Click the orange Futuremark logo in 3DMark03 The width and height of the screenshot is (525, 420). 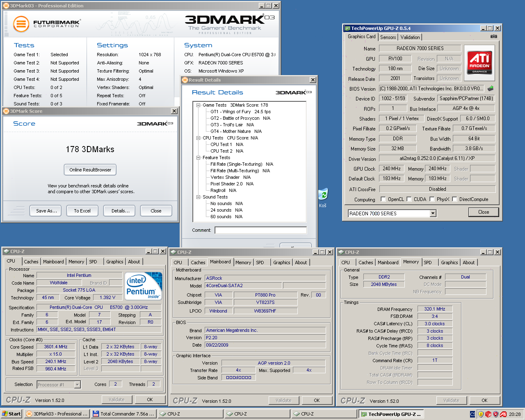tap(21, 24)
